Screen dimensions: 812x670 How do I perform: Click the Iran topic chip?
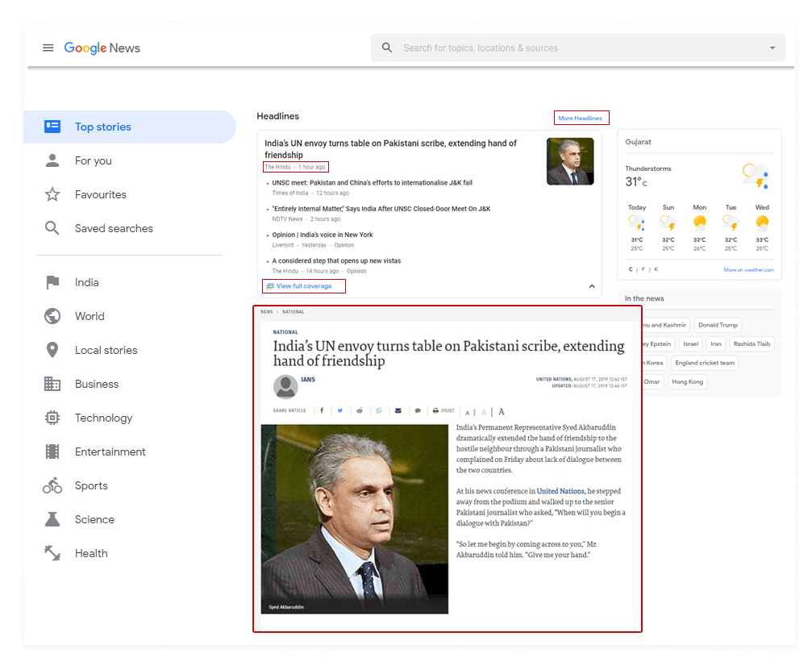coord(716,343)
